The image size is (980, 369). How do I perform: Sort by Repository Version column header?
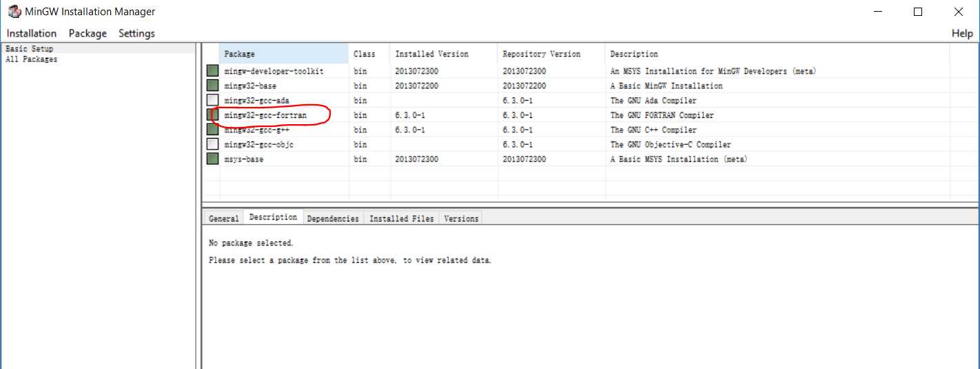(551, 54)
